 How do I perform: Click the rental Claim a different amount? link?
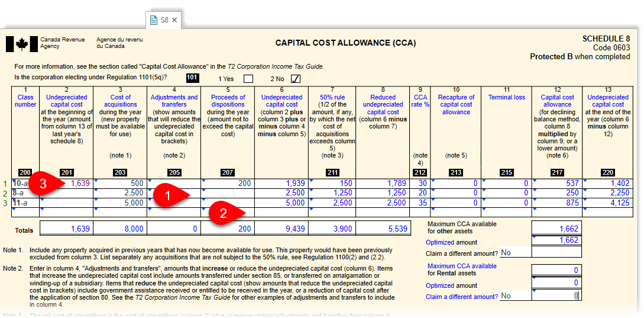coord(462,297)
